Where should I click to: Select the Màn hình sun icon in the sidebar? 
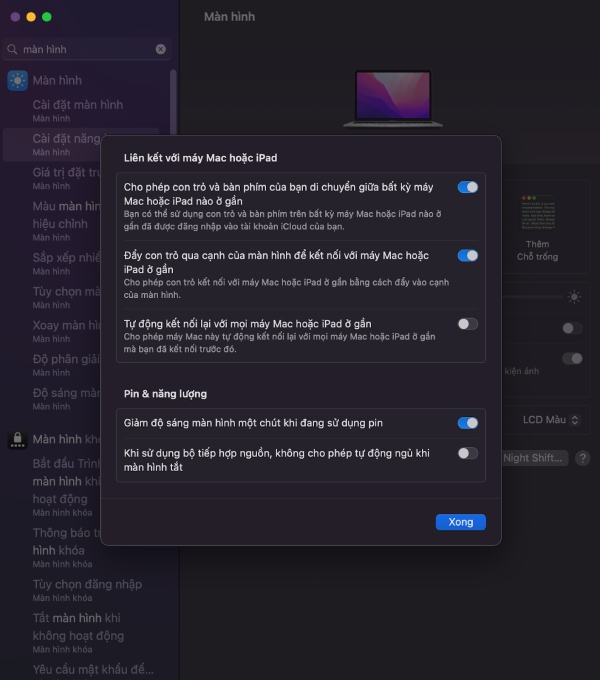pyautogui.click(x=18, y=81)
